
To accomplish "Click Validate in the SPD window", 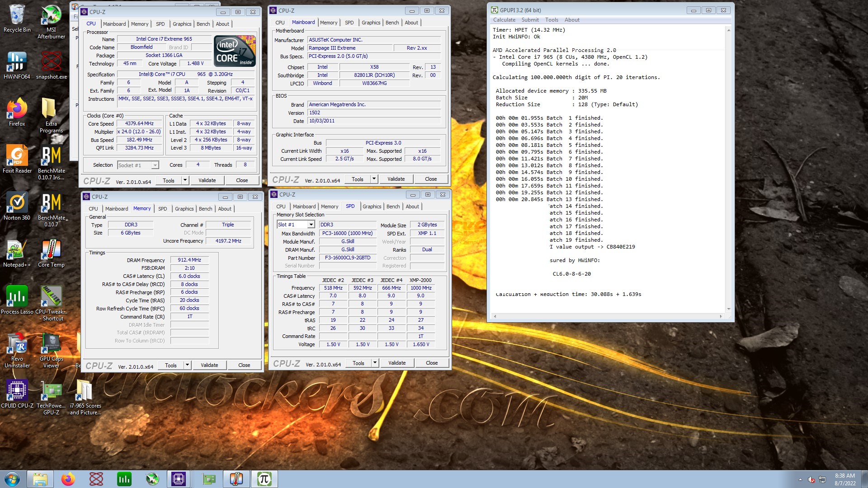I will [x=397, y=363].
